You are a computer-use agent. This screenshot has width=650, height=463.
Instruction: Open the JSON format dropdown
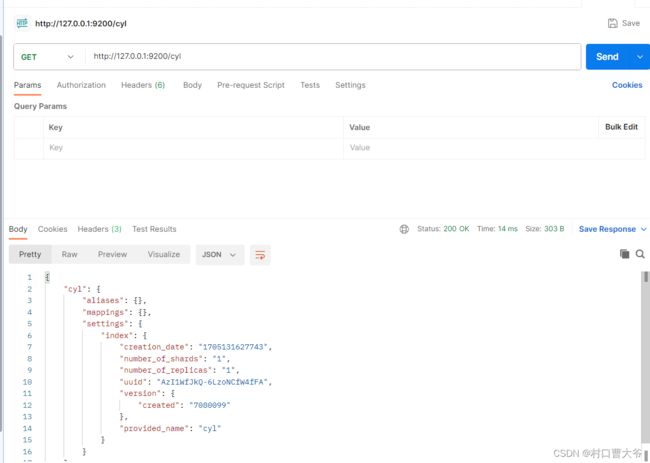tap(219, 255)
